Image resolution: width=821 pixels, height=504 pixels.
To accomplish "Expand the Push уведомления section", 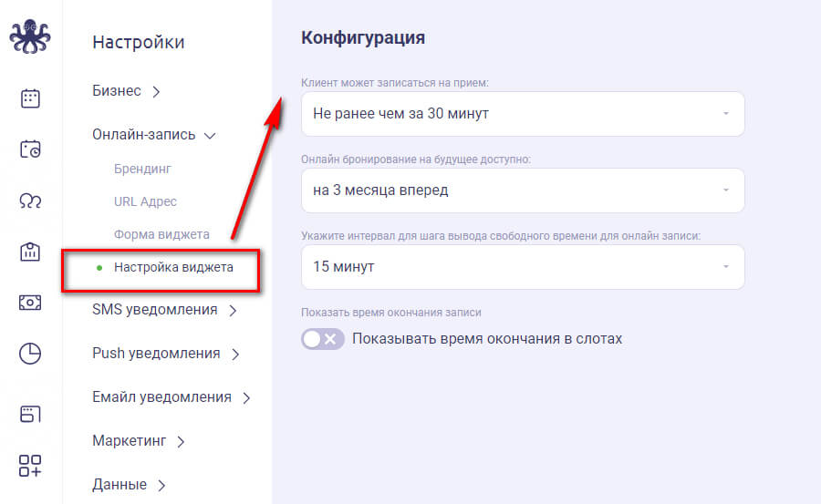I will tap(166, 354).
